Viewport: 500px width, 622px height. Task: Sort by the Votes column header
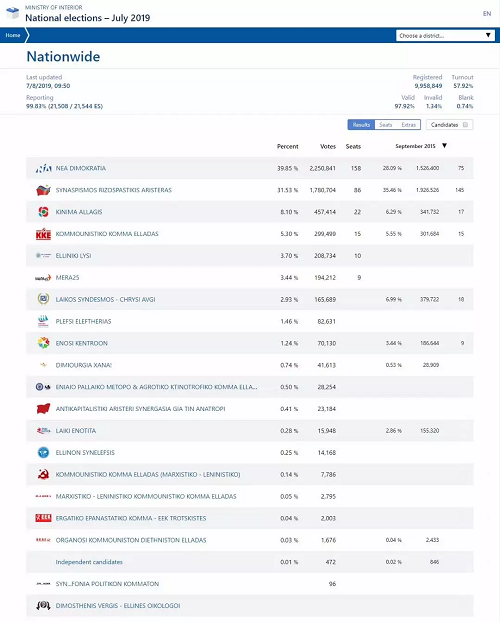(x=328, y=146)
